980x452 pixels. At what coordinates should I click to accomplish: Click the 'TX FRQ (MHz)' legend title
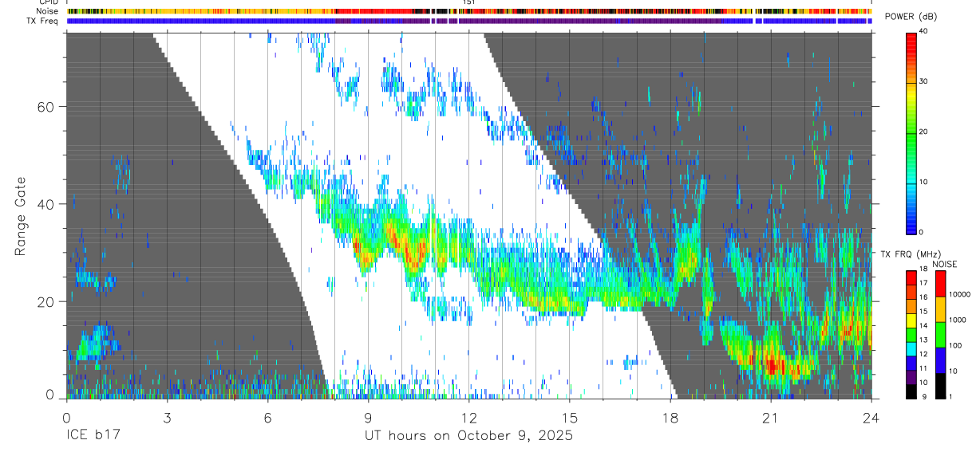(x=911, y=254)
